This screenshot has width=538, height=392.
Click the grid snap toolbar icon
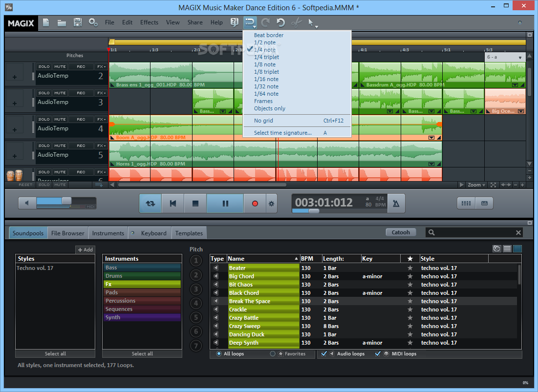tap(250, 23)
